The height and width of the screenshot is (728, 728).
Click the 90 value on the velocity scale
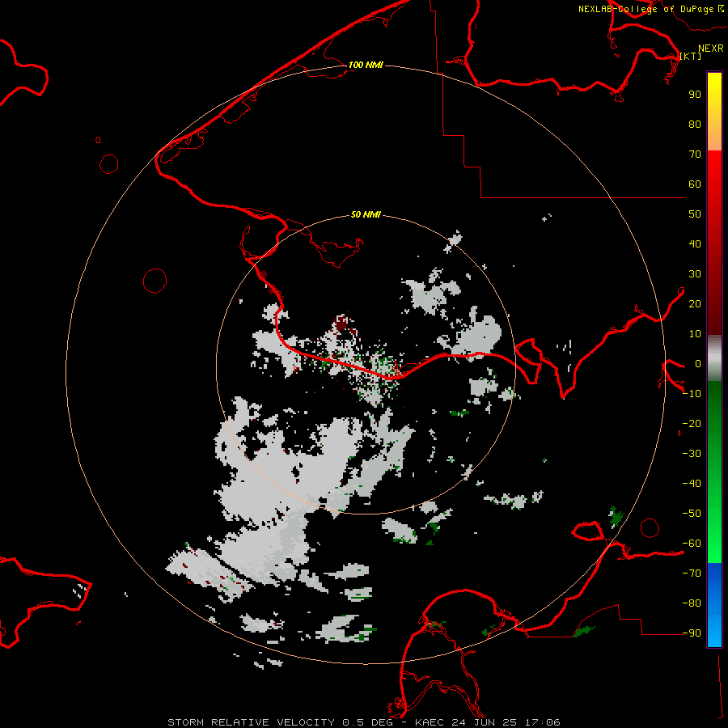[695, 95]
